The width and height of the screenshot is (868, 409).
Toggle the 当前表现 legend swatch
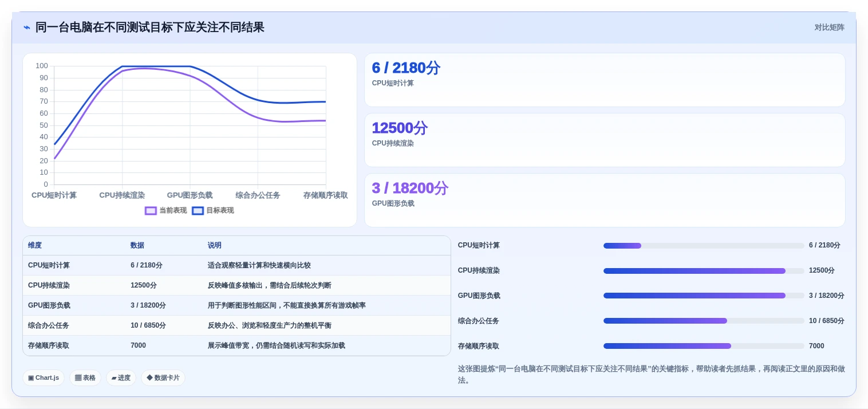coord(151,211)
